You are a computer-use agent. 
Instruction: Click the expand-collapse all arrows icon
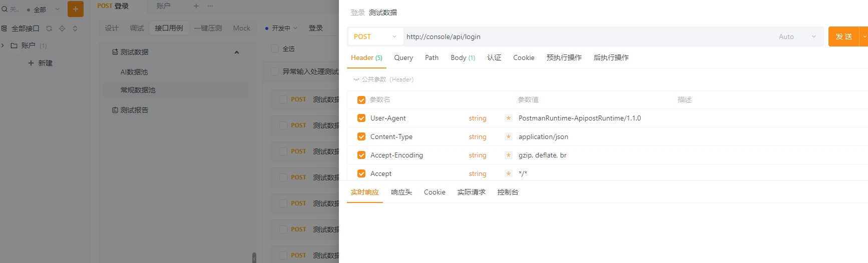click(75, 28)
